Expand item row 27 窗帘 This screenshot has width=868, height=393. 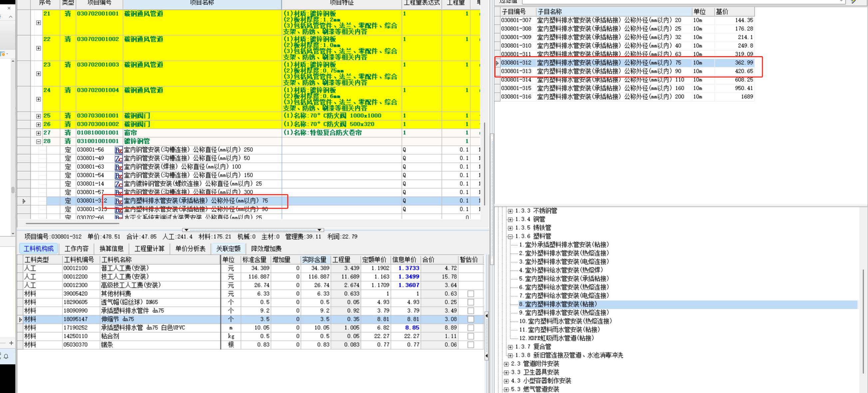[38, 133]
